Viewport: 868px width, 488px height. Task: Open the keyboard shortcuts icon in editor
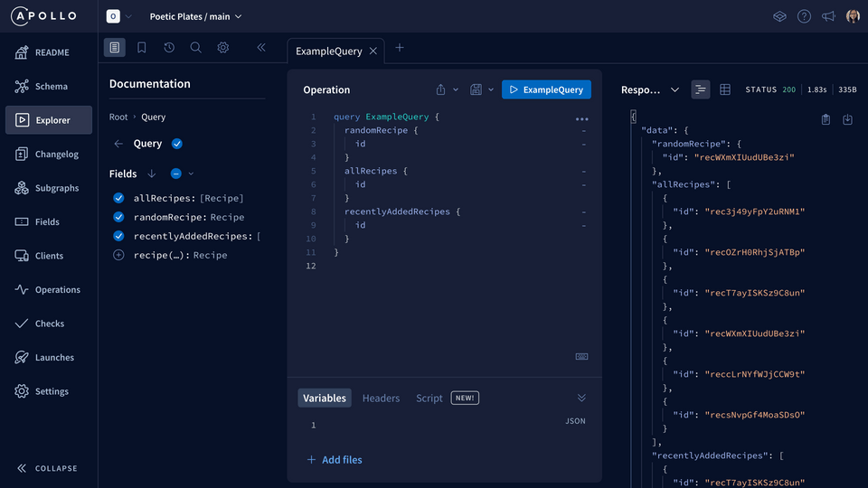tap(581, 357)
